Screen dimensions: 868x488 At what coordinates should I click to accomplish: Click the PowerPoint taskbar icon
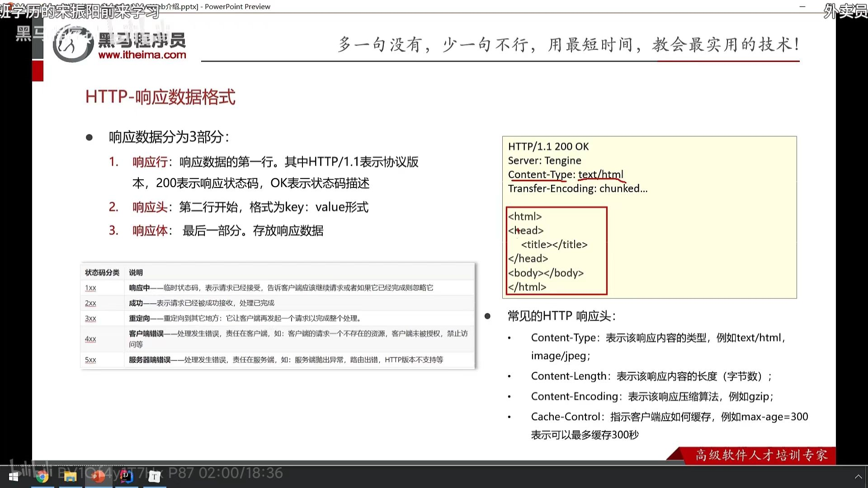click(98, 477)
